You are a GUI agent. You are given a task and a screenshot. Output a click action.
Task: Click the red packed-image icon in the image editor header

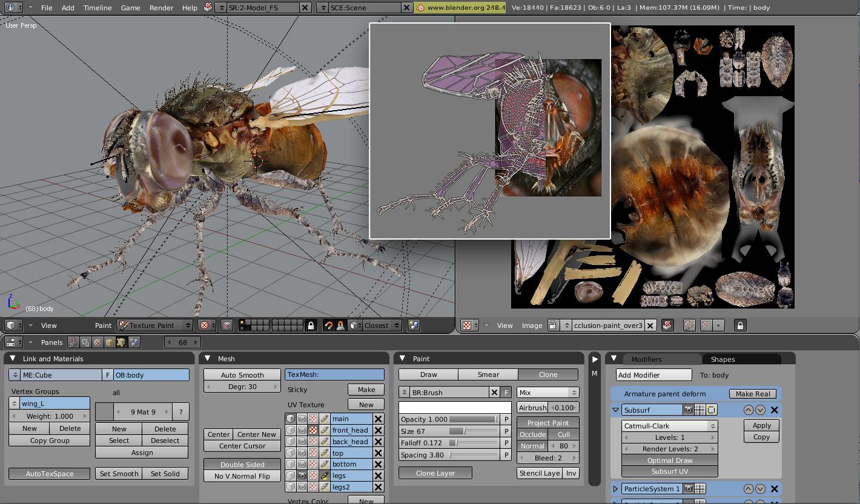pos(667,326)
